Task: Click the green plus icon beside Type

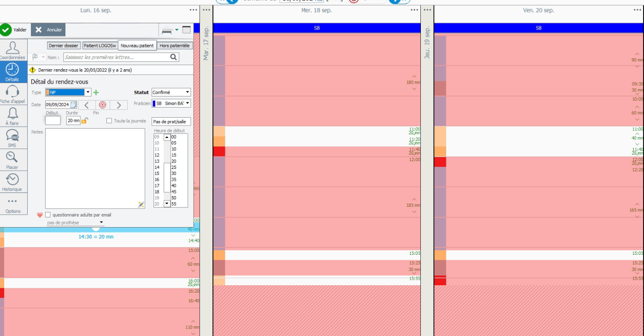Action: pos(96,92)
